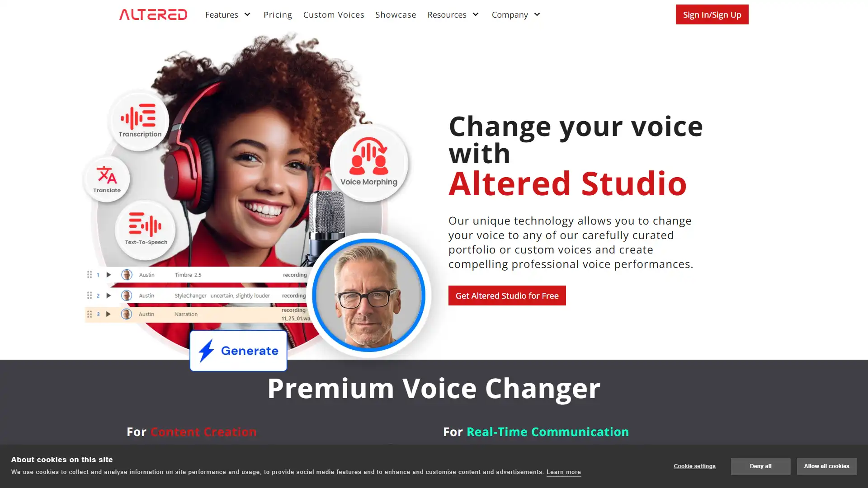Click the Austin voice profile avatar row 1
Screen dimensions: 868x488
click(127, 275)
